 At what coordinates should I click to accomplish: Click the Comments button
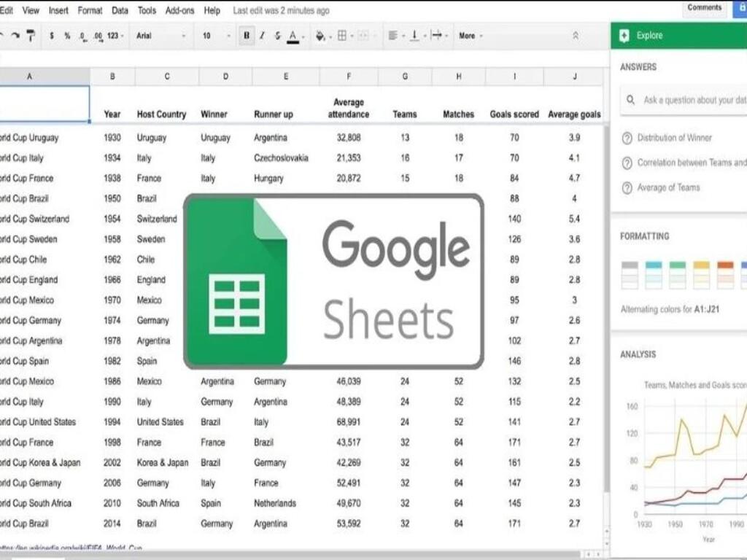tap(703, 7)
